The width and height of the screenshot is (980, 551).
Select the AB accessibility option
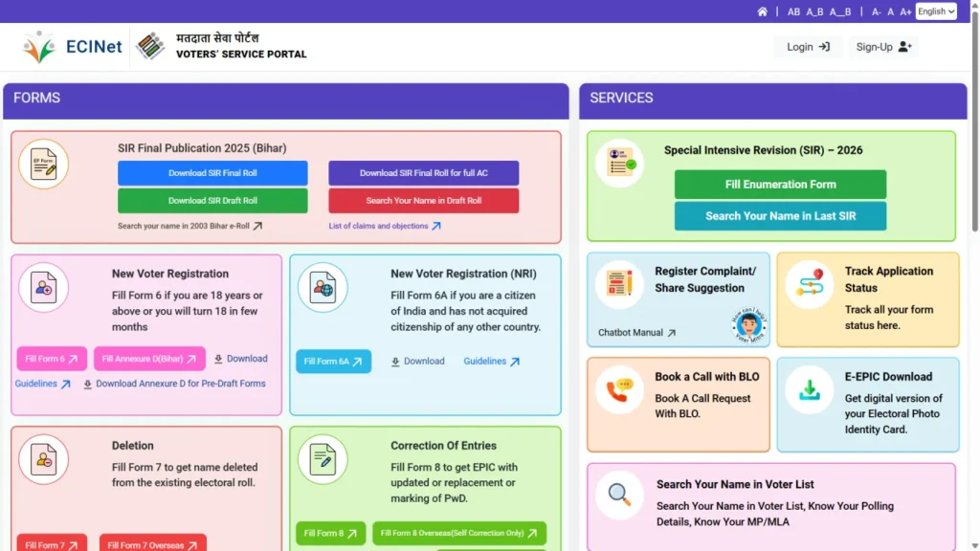tap(794, 11)
